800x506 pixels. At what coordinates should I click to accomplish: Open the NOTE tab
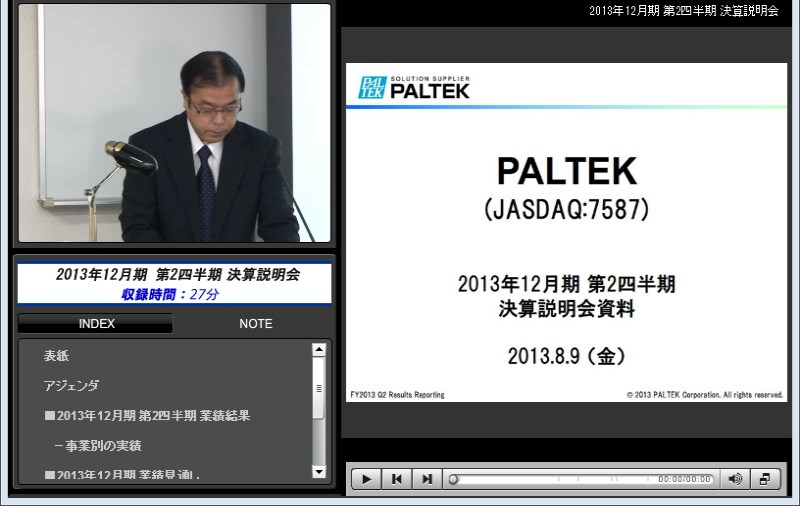(x=256, y=323)
